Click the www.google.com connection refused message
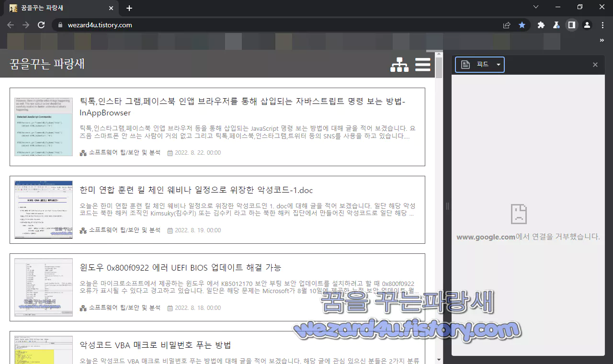 click(x=528, y=237)
